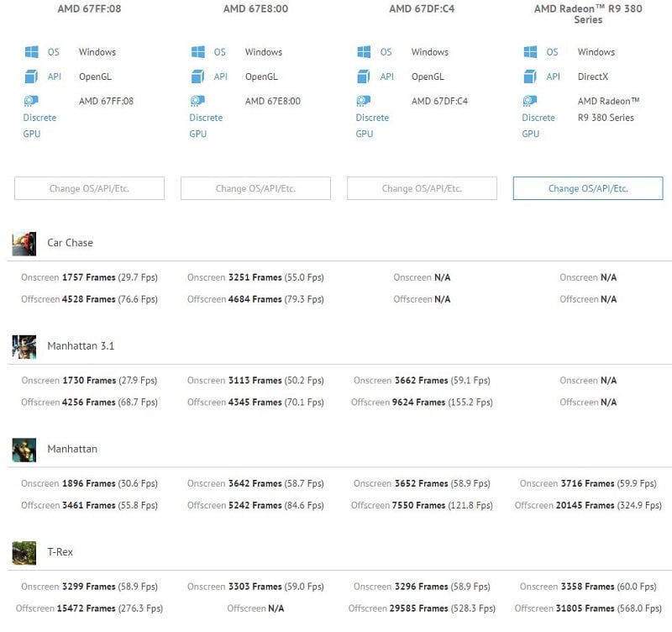Click the Manhattan offscreen result 7550 Frames

tap(422, 505)
